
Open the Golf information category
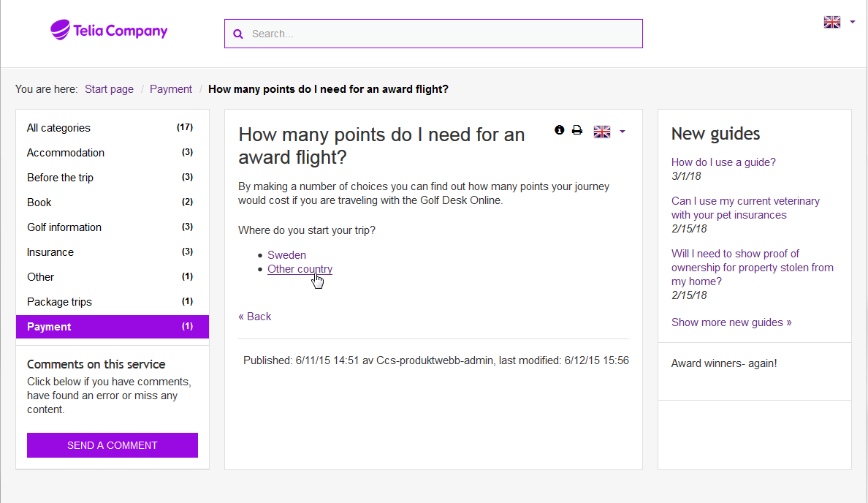pyautogui.click(x=64, y=227)
